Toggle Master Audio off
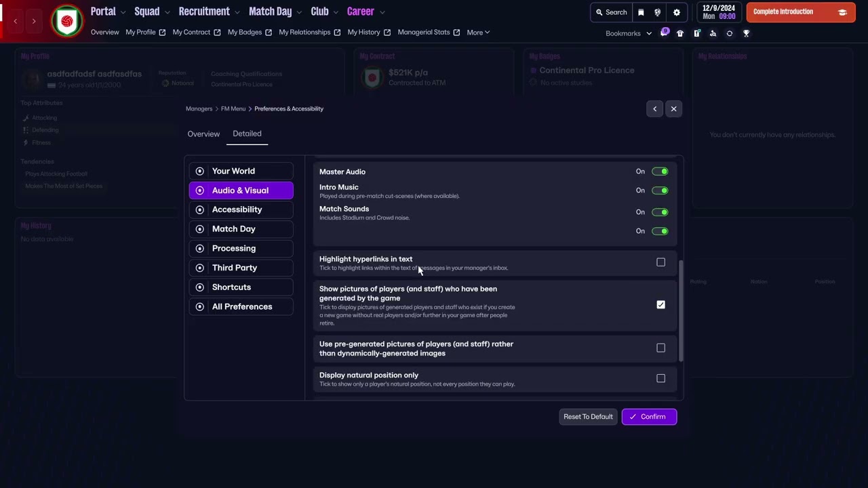 (660, 171)
